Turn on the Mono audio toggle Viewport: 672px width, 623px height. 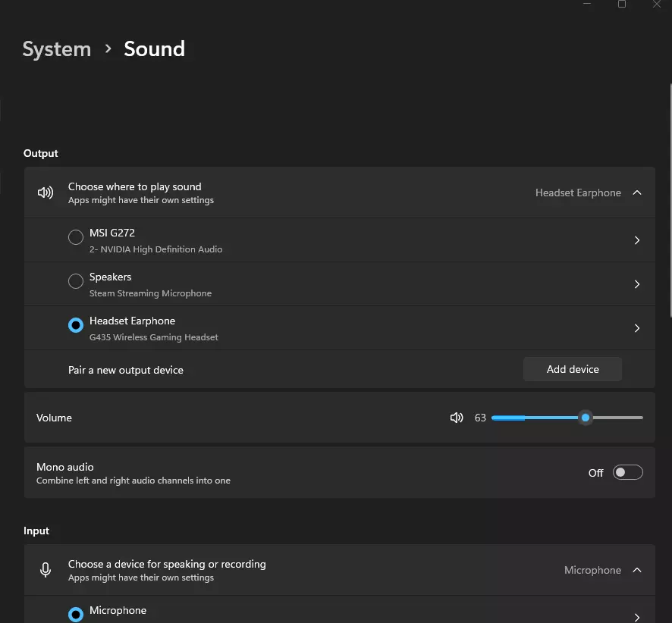tap(627, 473)
